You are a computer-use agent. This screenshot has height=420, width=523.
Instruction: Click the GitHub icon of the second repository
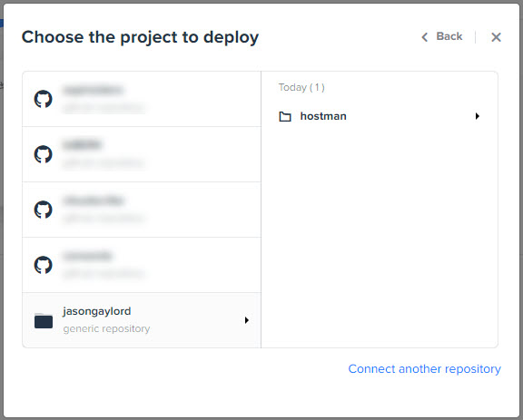[44, 154]
